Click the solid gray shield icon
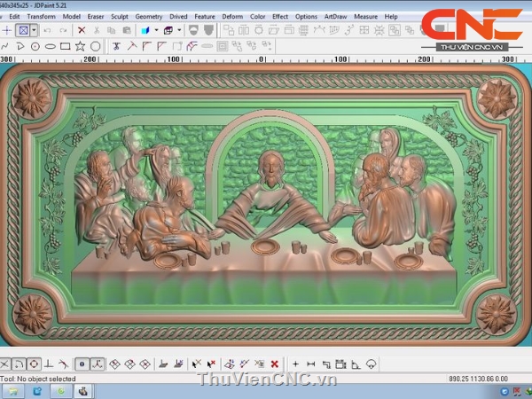Image resolution: width=532 pixels, height=399 pixels. pyautogui.click(x=209, y=30)
